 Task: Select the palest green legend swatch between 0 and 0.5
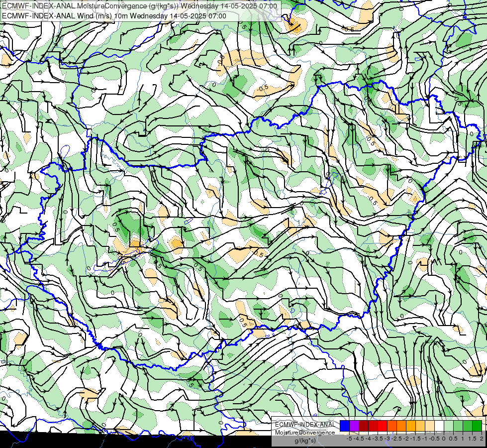click(x=449, y=426)
